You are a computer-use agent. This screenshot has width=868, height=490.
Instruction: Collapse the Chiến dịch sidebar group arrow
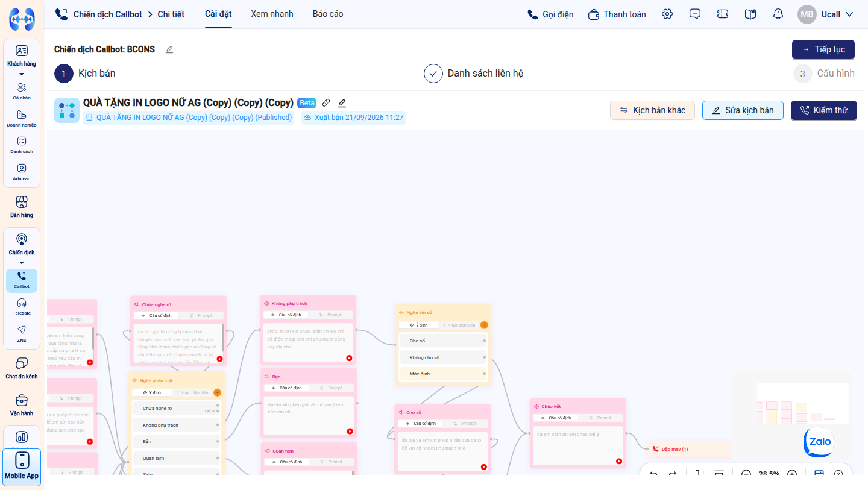pyautogui.click(x=22, y=262)
